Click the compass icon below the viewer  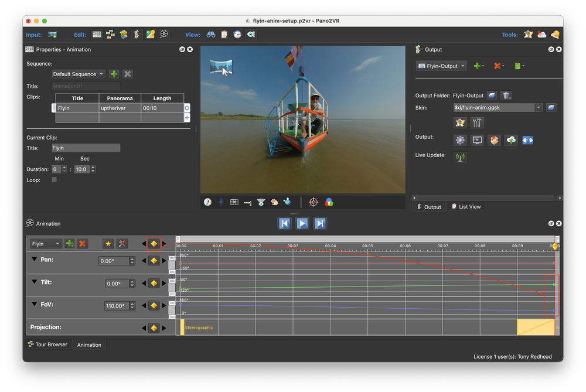(x=207, y=202)
